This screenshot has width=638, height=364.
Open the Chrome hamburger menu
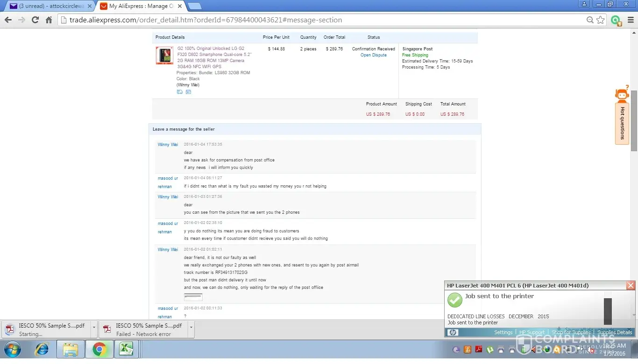[631, 20]
